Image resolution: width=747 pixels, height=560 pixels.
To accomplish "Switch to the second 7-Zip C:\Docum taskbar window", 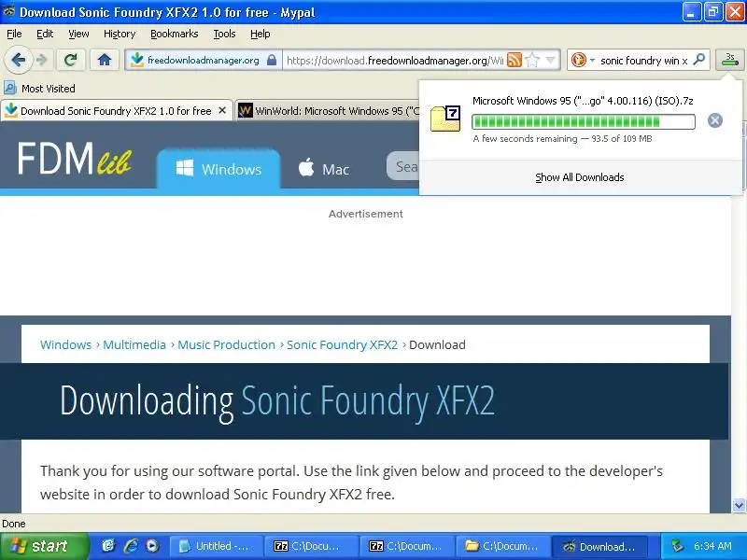I will pyautogui.click(x=406, y=546).
